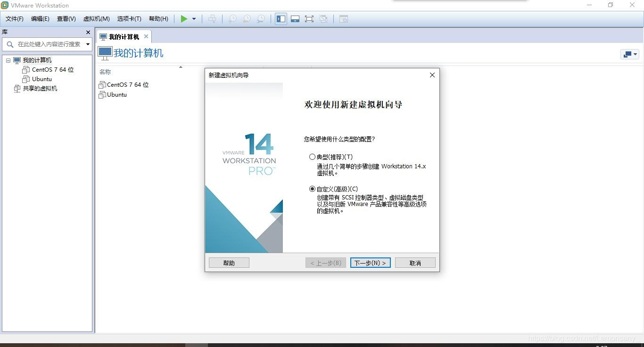The width and height of the screenshot is (644, 347).
Task: Close the 我的计算机 tab
Action: pos(146,36)
